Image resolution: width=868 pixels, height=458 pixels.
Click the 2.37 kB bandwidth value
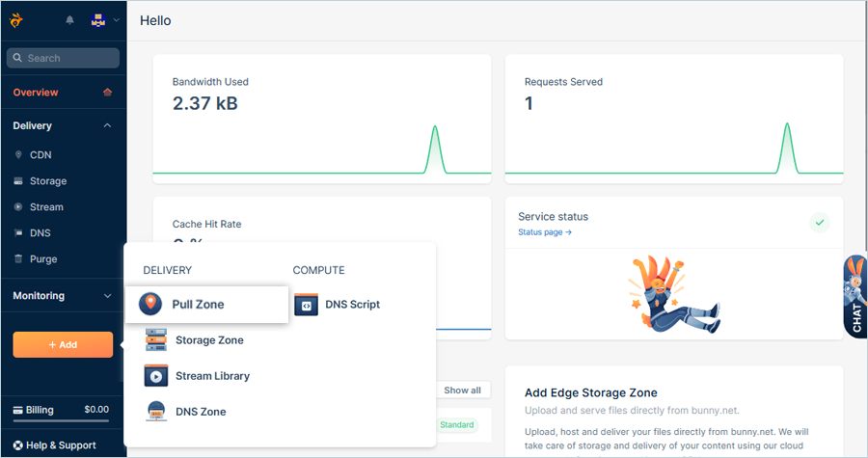coord(204,103)
